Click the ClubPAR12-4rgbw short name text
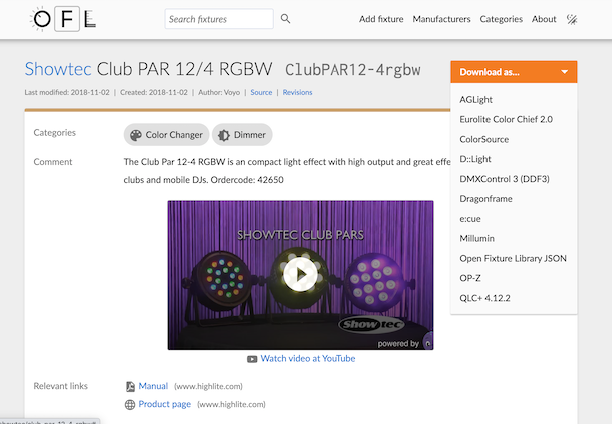Image resolution: width=612 pixels, height=424 pixels. [352, 70]
